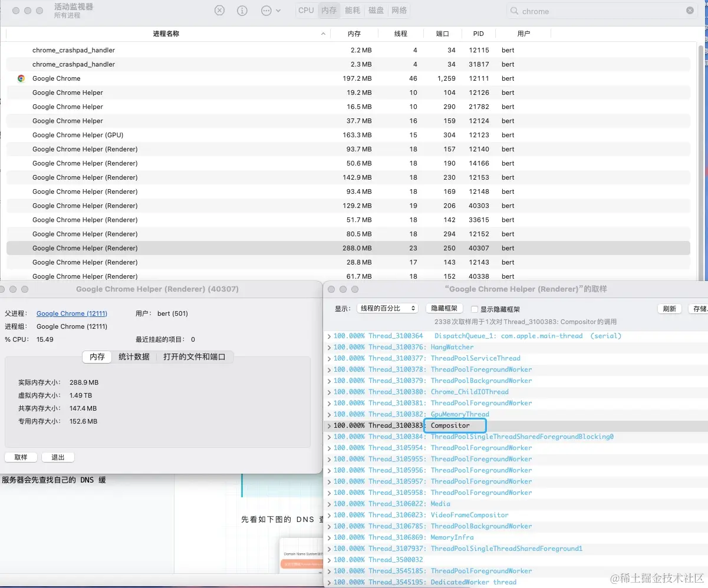The image size is (708, 588).
Task: Expand Thread_3106022 Media row
Action: [330, 504]
